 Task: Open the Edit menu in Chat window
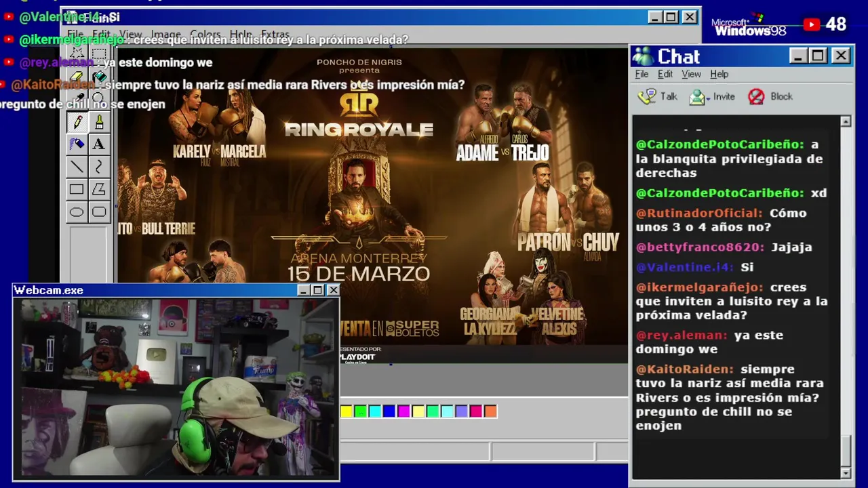pyautogui.click(x=665, y=74)
